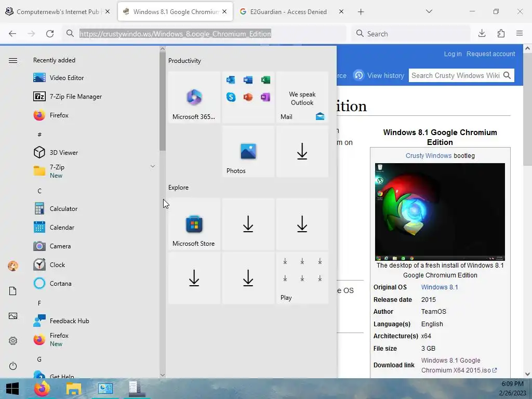Open the list all tabs dropdown
Image resolution: width=532 pixels, height=399 pixels.
click(x=429, y=11)
